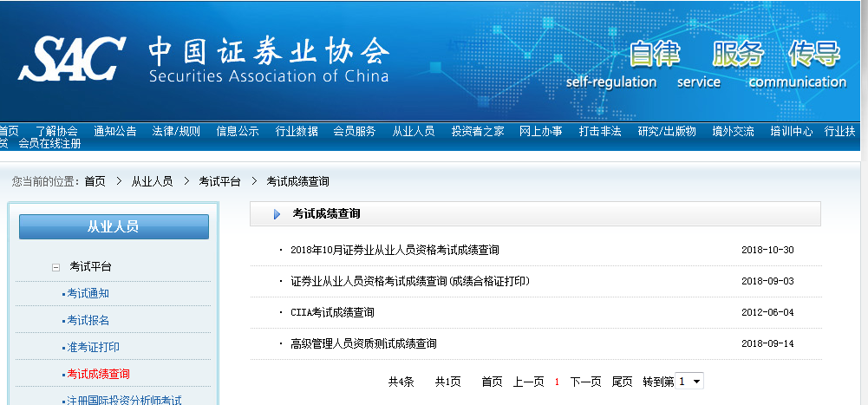The image size is (868, 405).
Task: Open 考试通知 in sidebar
Action: tap(88, 294)
